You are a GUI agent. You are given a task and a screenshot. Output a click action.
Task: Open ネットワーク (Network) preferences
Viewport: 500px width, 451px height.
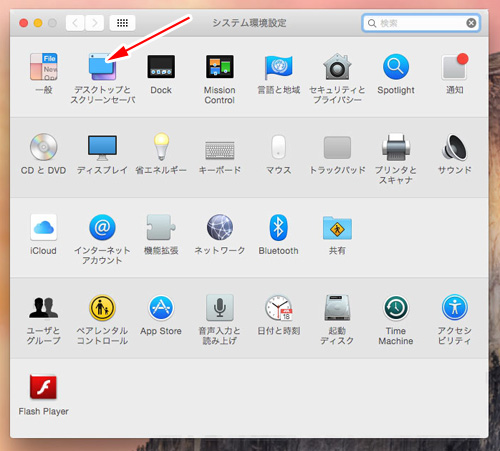click(220, 227)
